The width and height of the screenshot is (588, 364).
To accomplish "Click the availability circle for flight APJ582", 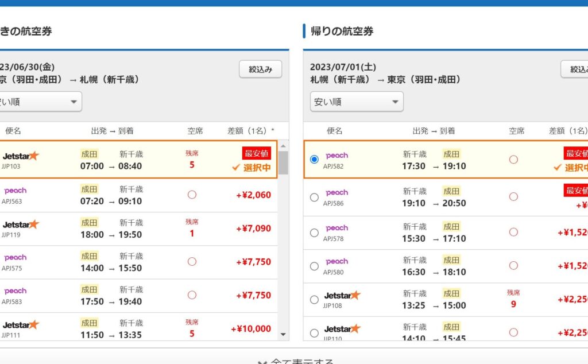I will click(513, 160).
